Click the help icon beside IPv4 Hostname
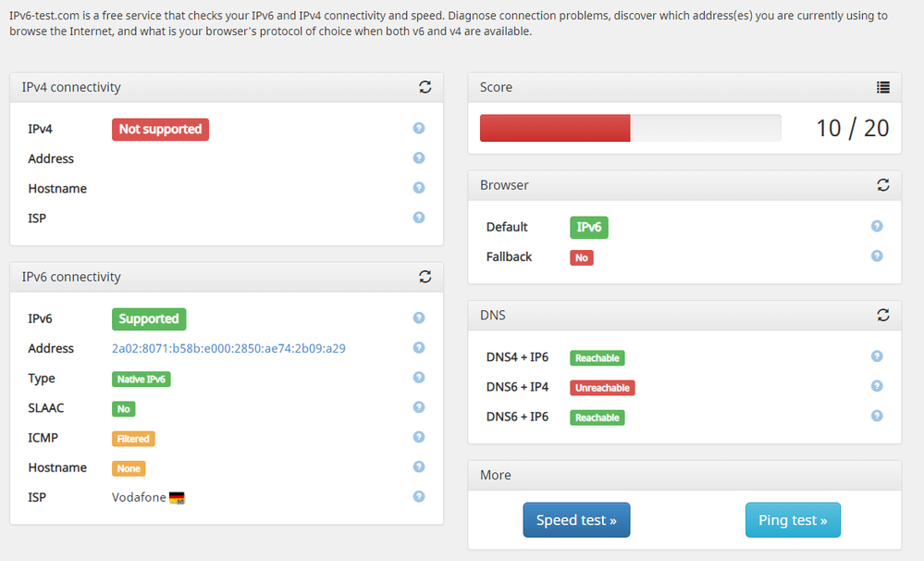Viewport: 924px width, 561px height. [418, 188]
